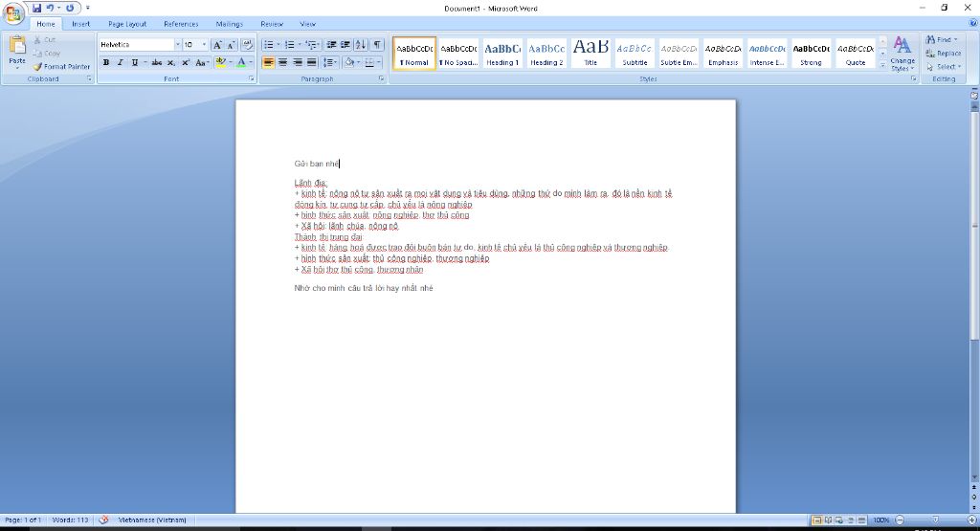Apply yellow text highlight color
The width and height of the screenshot is (980, 531).
[x=220, y=62]
